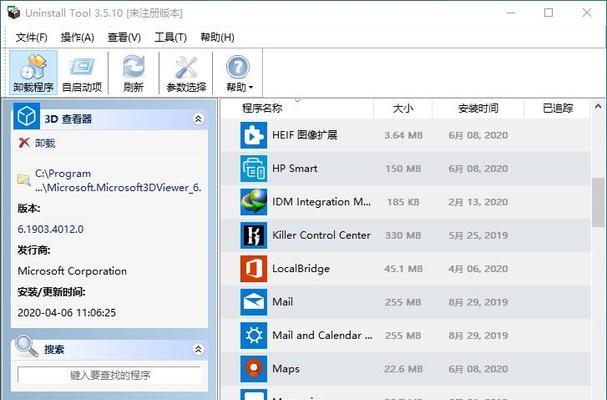Click the HEIF 图像扩展 program name
Image resolution: width=607 pixels, height=400 pixels.
(305, 135)
